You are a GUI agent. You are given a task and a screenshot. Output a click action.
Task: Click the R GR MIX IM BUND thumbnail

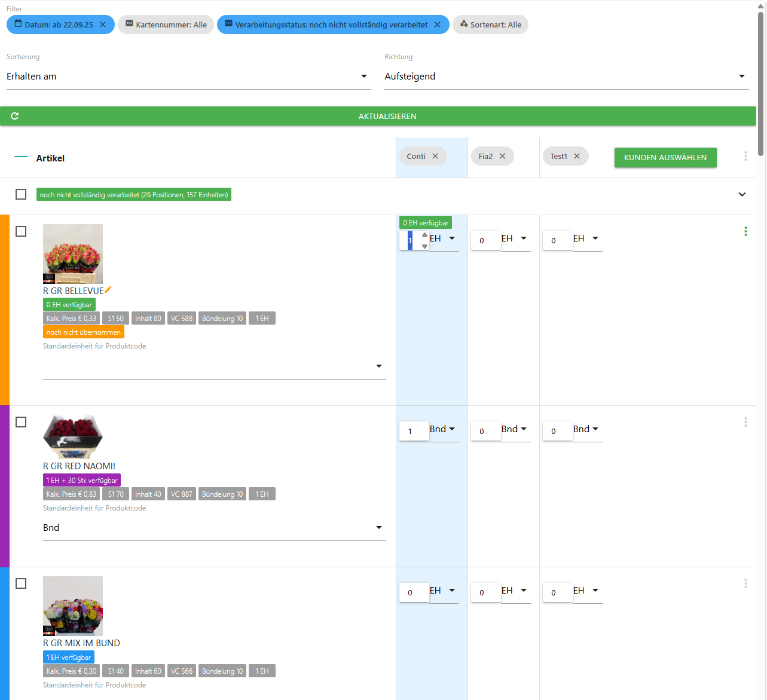(x=73, y=606)
